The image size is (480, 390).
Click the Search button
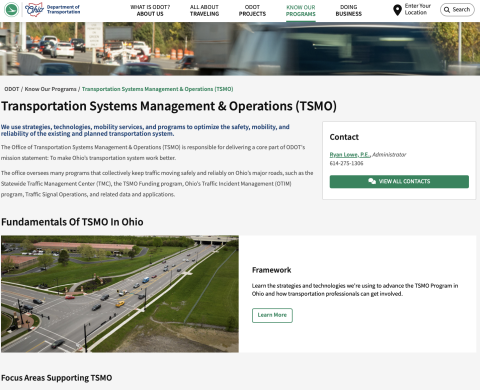(457, 10)
